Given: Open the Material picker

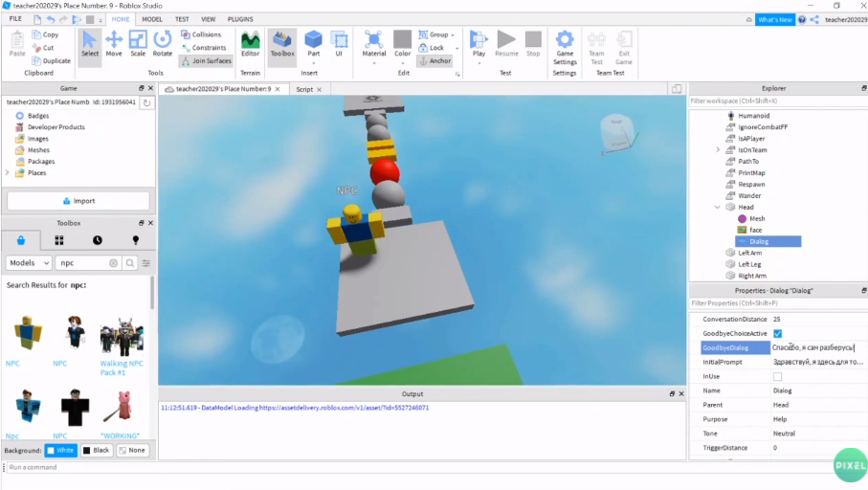Looking at the screenshot, I should (374, 45).
